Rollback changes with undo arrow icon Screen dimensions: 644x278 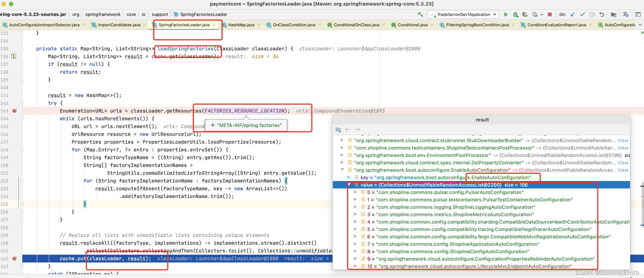(601, 14)
